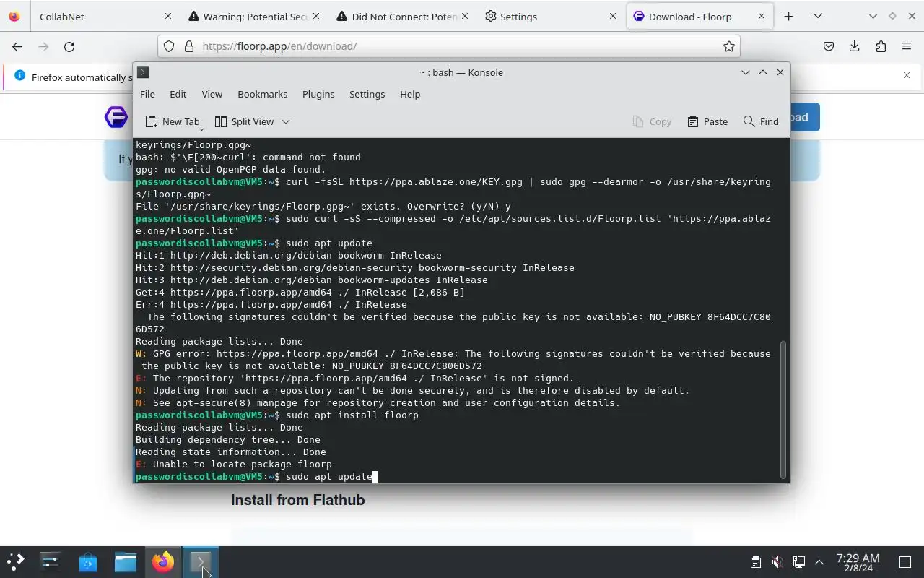The height and width of the screenshot is (578, 924).
Task: Click the Paste toolbar button
Action: click(x=707, y=121)
